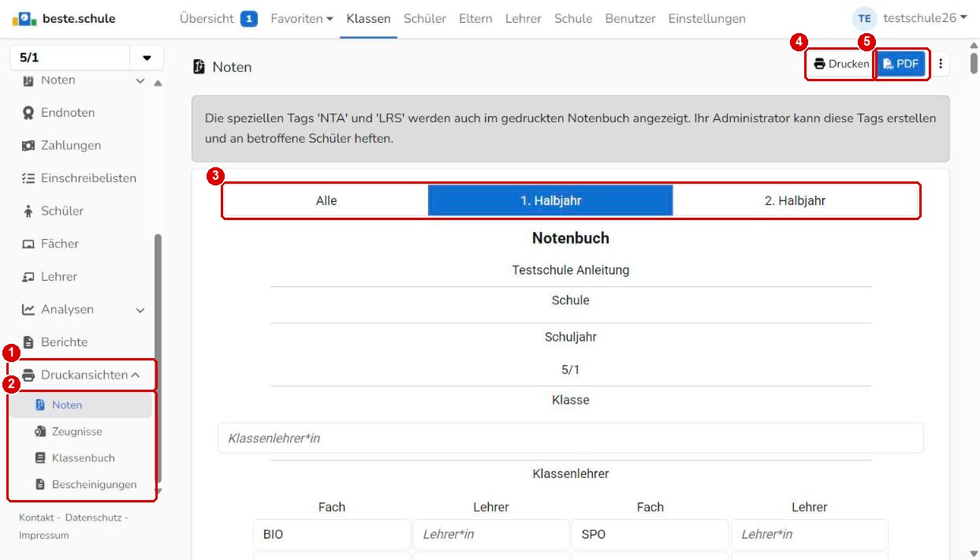Image resolution: width=980 pixels, height=560 pixels.
Task: Click the Noten icon at sidebar top
Action: (28, 80)
